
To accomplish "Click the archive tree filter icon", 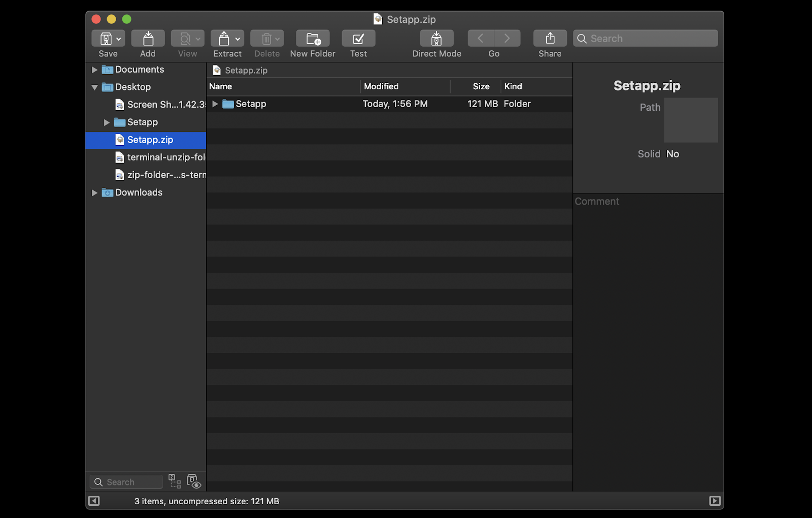I will click(x=175, y=481).
